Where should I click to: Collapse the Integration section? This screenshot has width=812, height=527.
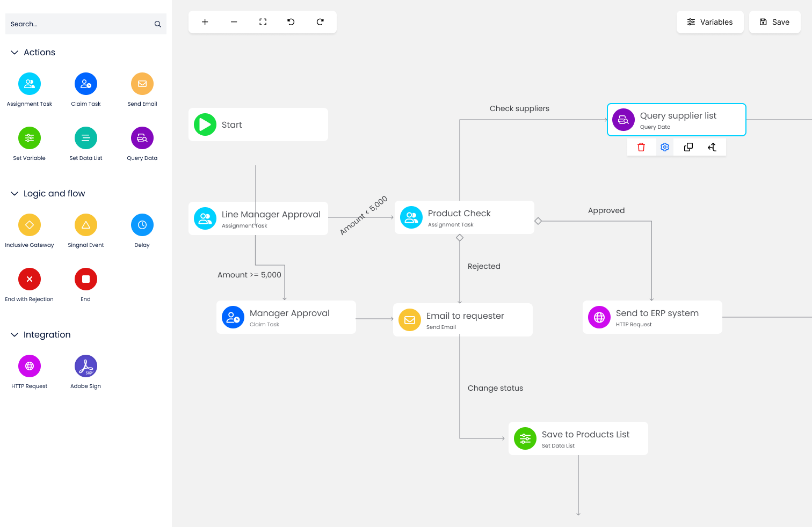[x=15, y=335]
